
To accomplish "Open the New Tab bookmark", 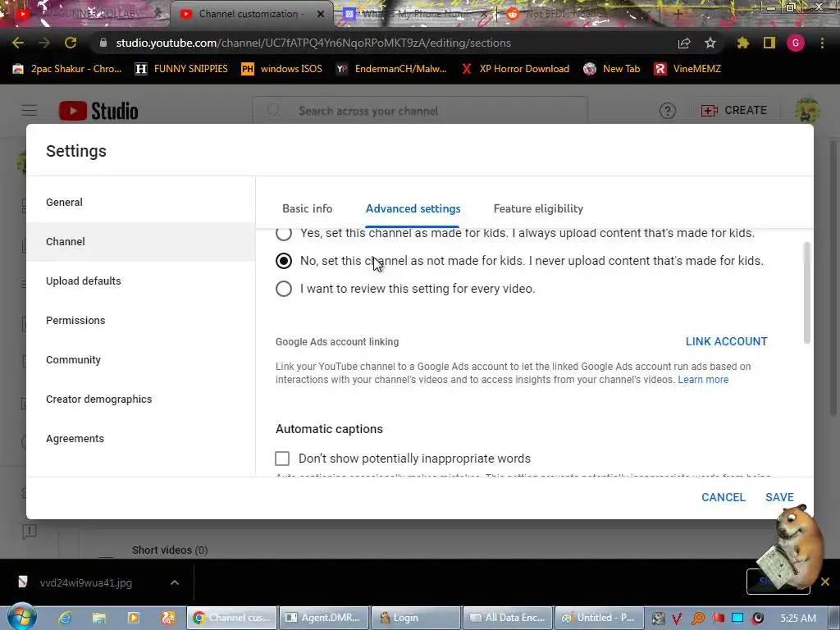I will 612,69.
